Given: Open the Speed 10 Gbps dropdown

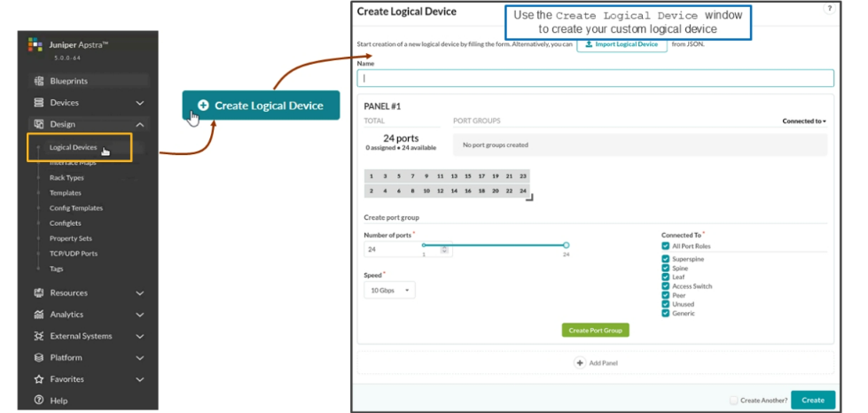Looking at the screenshot, I should [390, 290].
